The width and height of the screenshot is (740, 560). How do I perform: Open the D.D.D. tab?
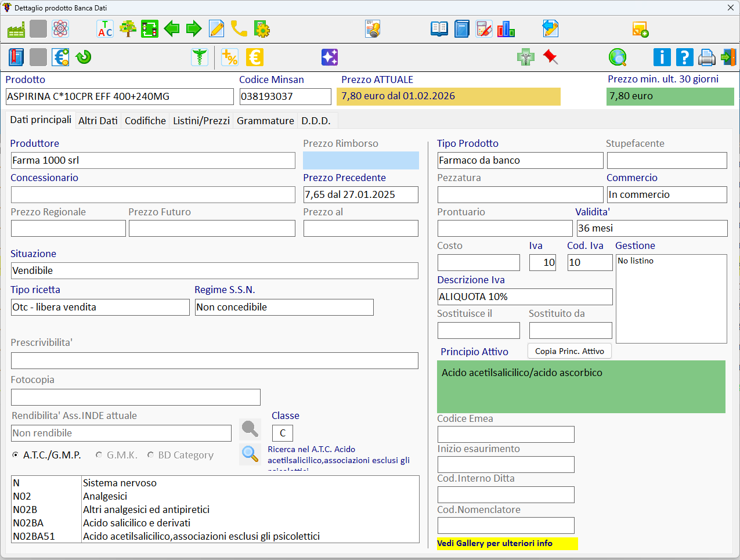pyautogui.click(x=316, y=121)
